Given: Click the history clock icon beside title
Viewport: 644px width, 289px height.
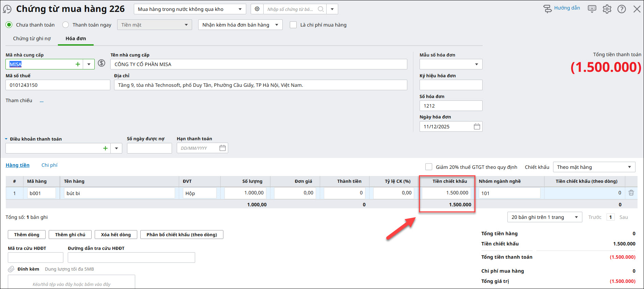Looking at the screenshot, I should (x=7, y=9).
